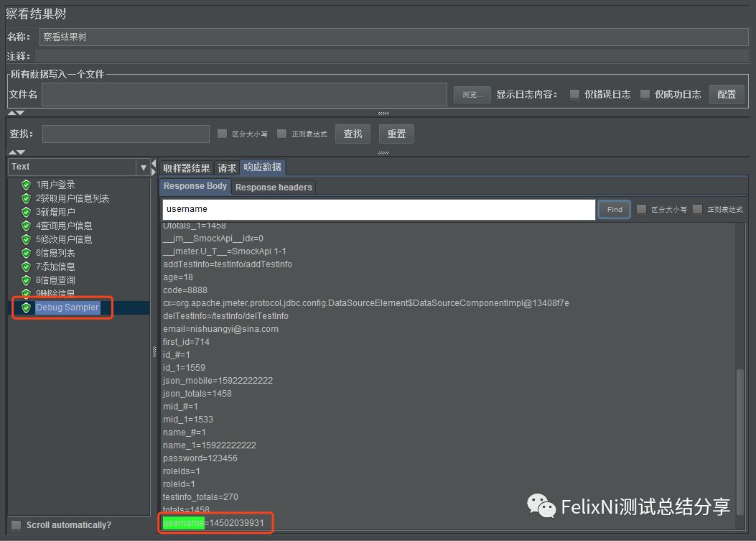This screenshot has height=541, width=756.
Task: Click the response body vertical scrollbar
Action: tap(739, 442)
